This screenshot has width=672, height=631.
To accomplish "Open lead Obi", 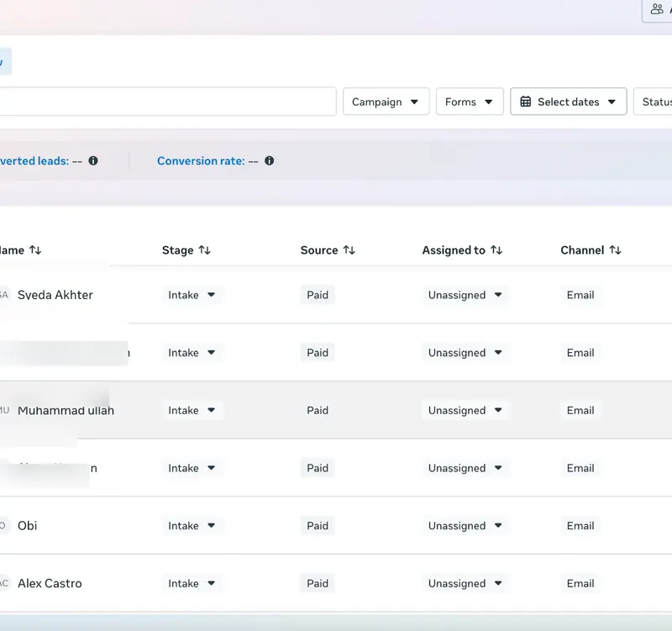I will pyautogui.click(x=28, y=525).
